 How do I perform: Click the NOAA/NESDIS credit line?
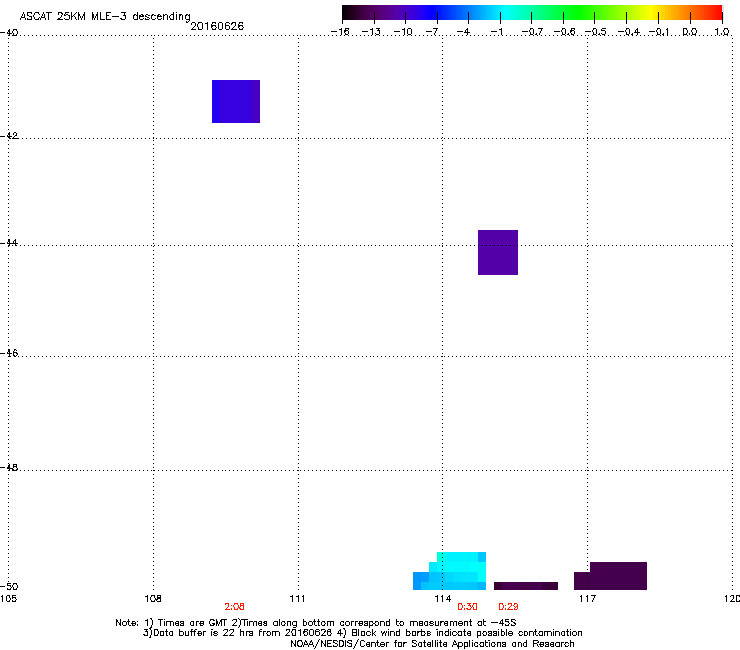[x=432, y=644]
